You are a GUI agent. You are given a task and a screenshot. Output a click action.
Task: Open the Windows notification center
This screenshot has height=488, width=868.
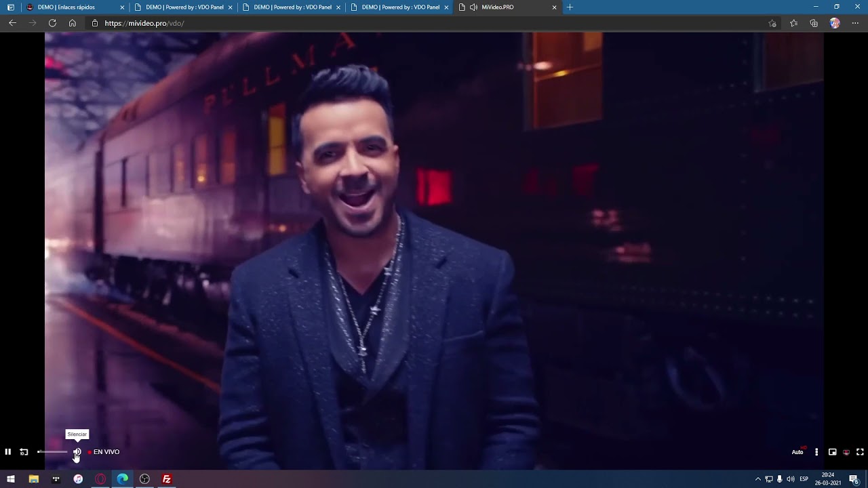854,479
